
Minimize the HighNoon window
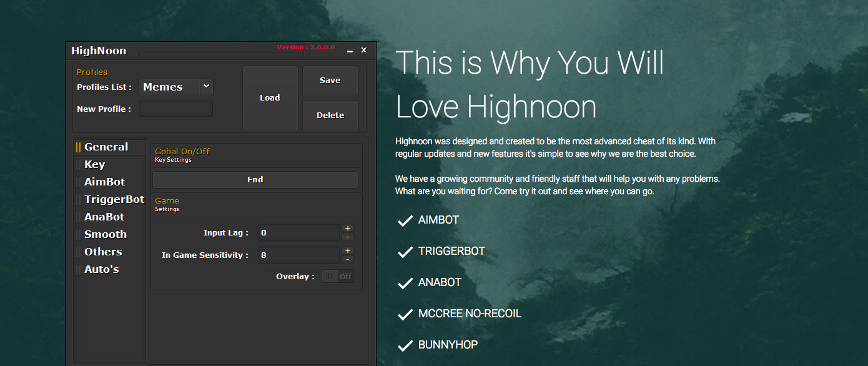pyautogui.click(x=350, y=51)
